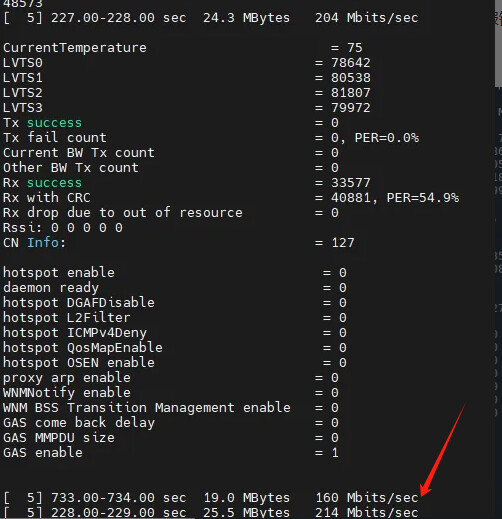Click the 'PER=54.9%' value
This screenshot has height=519, width=502.
pyautogui.click(x=423, y=198)
